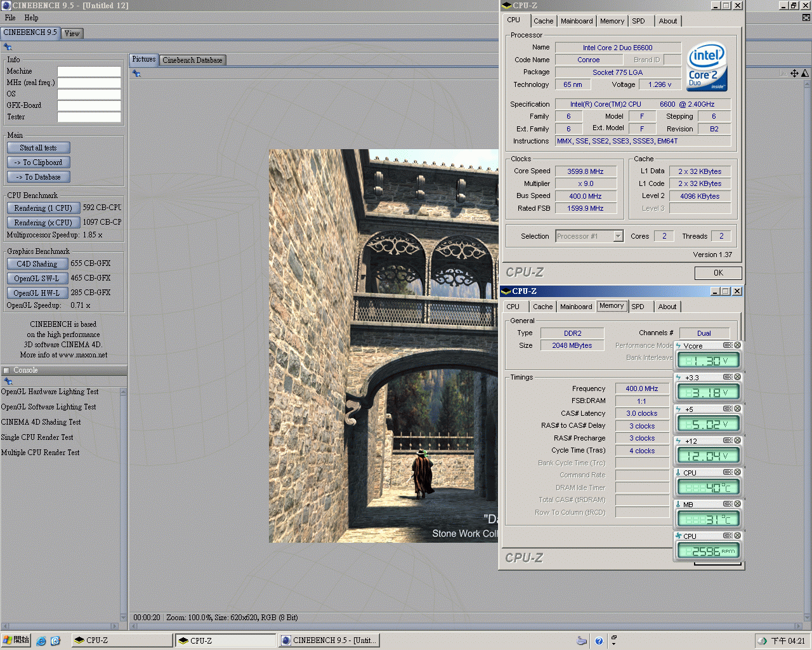The height and width of the screenshot is (650, 812).
Task: Open Mainboard tab in upper CPU-Z window
Action: [x=577, y=21]
